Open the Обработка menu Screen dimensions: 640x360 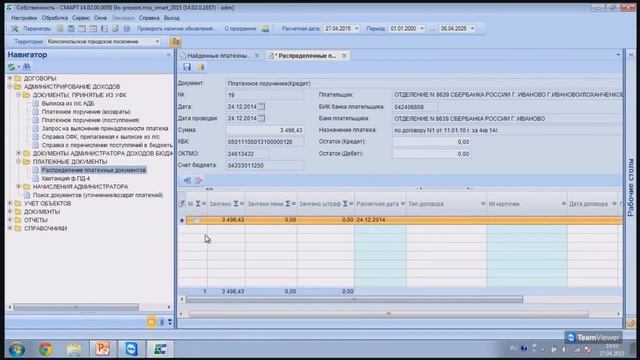(55, 18)
